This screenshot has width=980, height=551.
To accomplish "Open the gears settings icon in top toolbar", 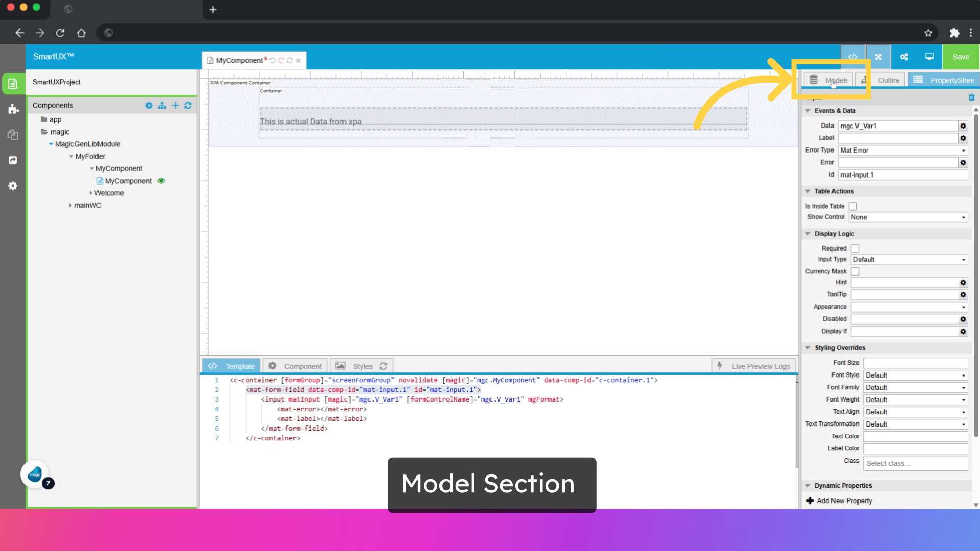I will (904, 57).
